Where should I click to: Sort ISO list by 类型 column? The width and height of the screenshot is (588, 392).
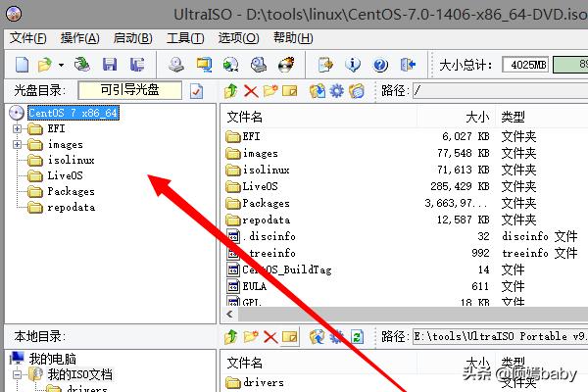(513, 117)
